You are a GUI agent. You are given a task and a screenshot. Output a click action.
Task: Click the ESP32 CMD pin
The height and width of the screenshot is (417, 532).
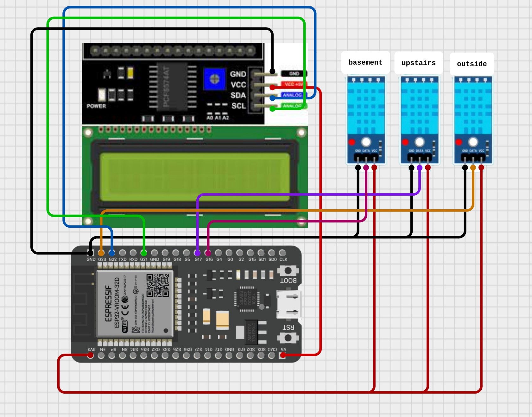pos(272,356)
